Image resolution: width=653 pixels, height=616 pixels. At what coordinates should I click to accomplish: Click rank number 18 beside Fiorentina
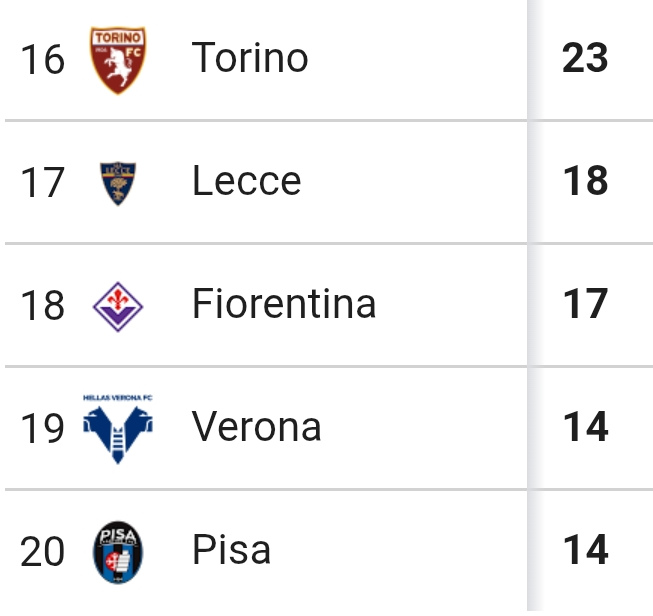(42, 306)
